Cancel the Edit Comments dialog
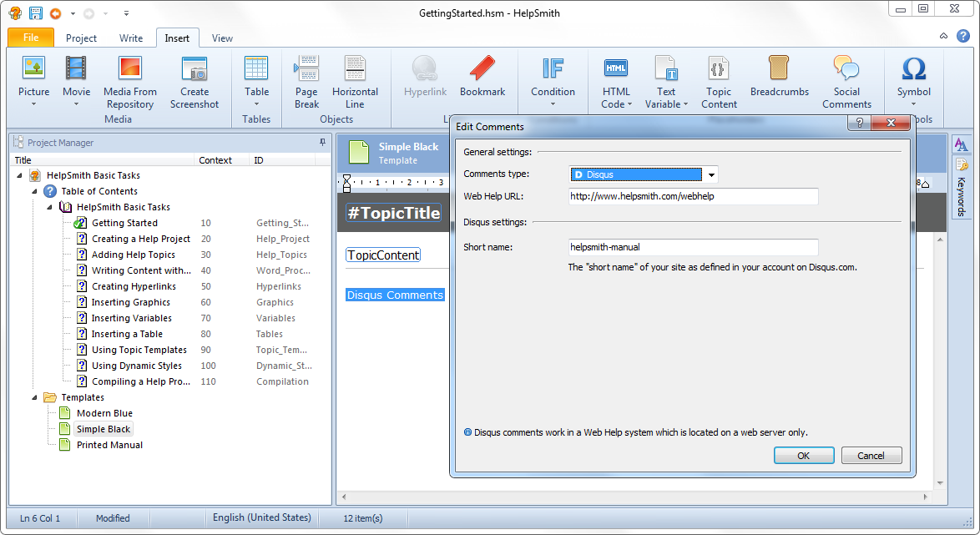This screenshot has height=535, width=980. coord(871,456)
